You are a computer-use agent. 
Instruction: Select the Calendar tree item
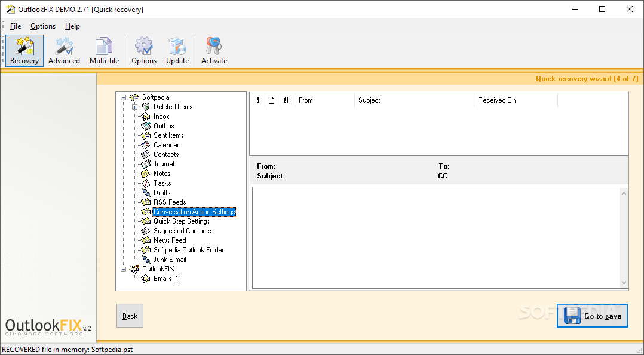point(166,145)
